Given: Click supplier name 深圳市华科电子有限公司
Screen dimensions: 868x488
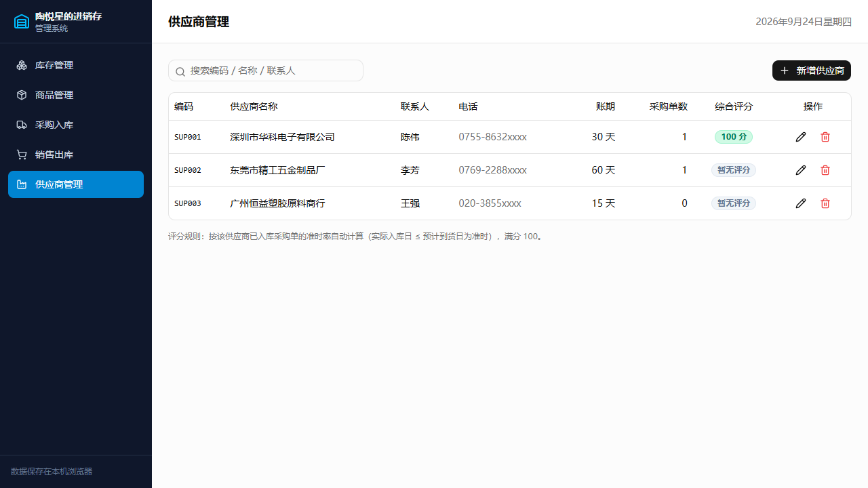Looking at the screenshot, I should click(282, 137).
